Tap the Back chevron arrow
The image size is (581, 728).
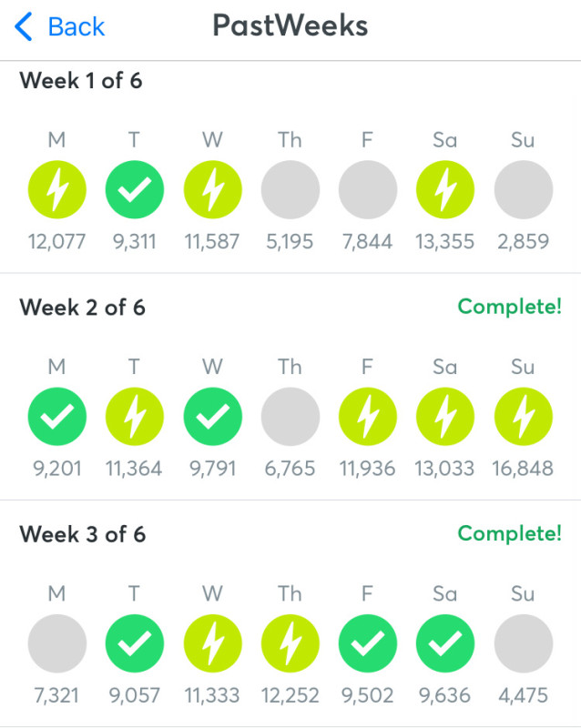(x=25, y=27)
